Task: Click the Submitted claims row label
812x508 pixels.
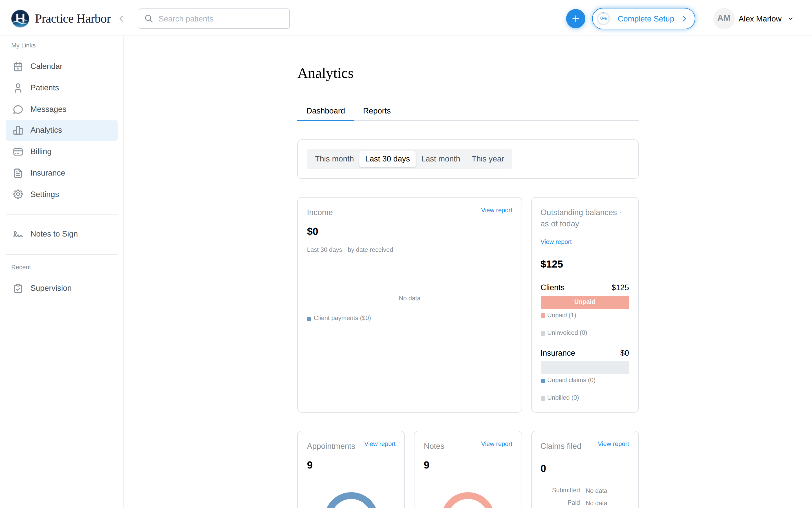Action: click(566, 490)
